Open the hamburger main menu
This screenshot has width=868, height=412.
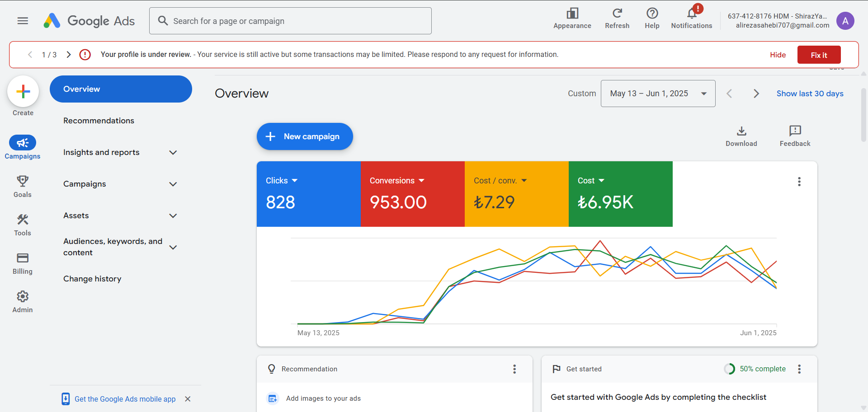[23, 21]
